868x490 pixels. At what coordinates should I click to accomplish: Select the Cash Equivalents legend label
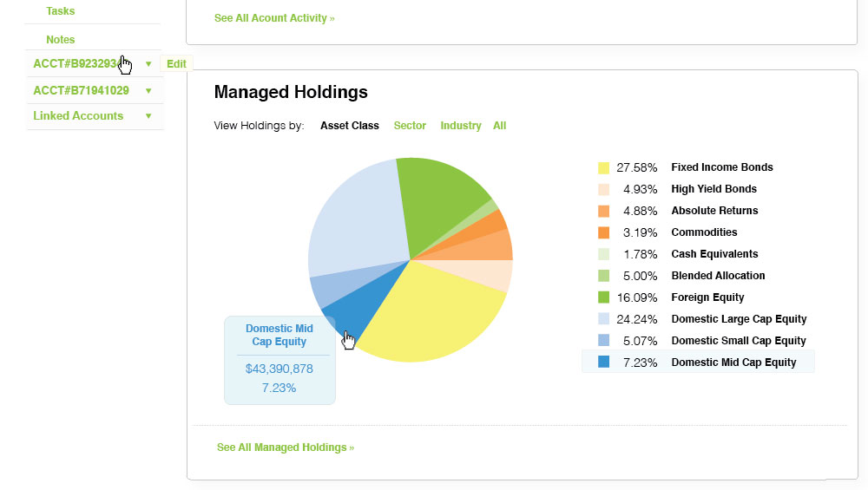(714, 254)
